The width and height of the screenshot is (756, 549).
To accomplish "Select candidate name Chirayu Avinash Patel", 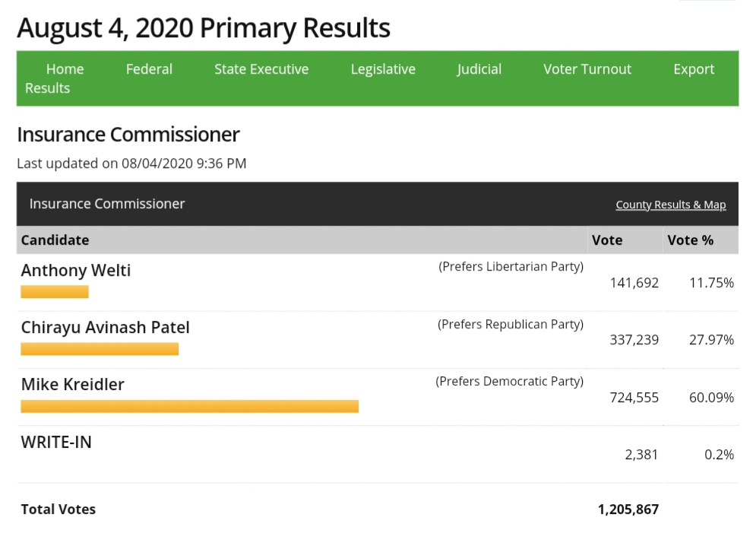I will pyautogui.click(x=106, y=327).
